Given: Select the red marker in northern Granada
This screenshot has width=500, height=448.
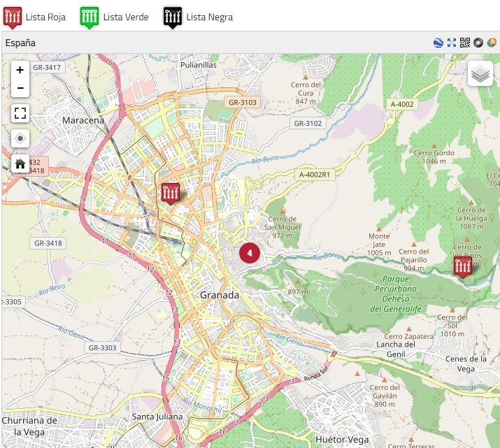Looking at the screenshot, I should 171,192.
